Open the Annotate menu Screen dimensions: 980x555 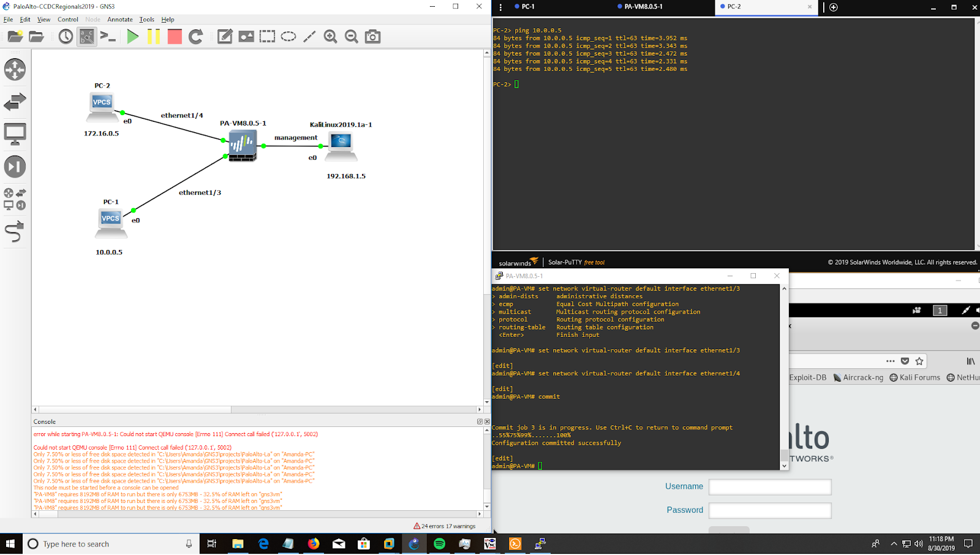click(120, 20)
